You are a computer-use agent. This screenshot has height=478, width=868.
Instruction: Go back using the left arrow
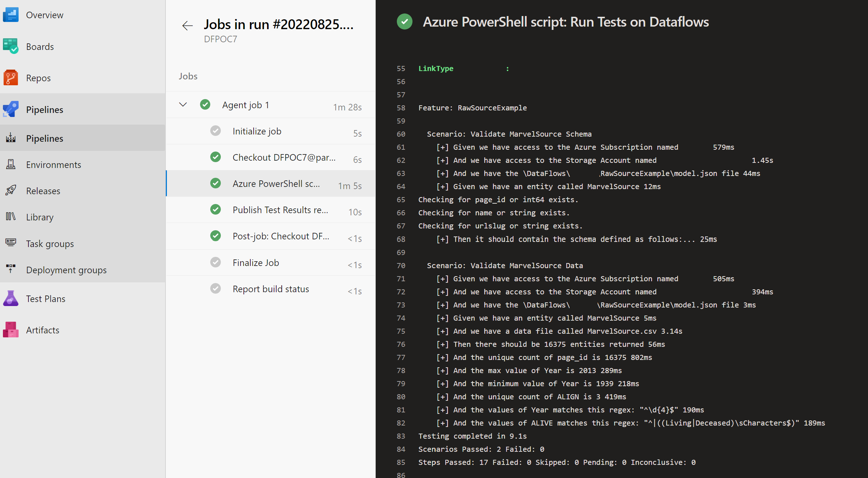[187, 26]
